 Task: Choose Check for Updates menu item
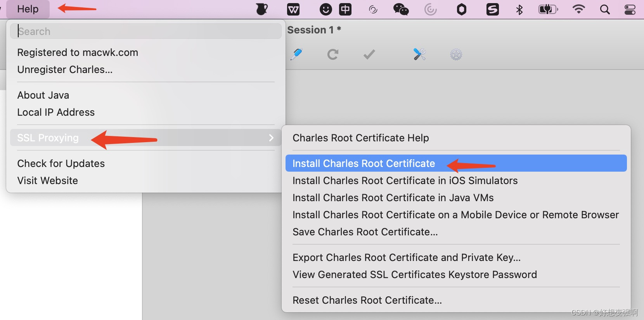pos(61,163)
